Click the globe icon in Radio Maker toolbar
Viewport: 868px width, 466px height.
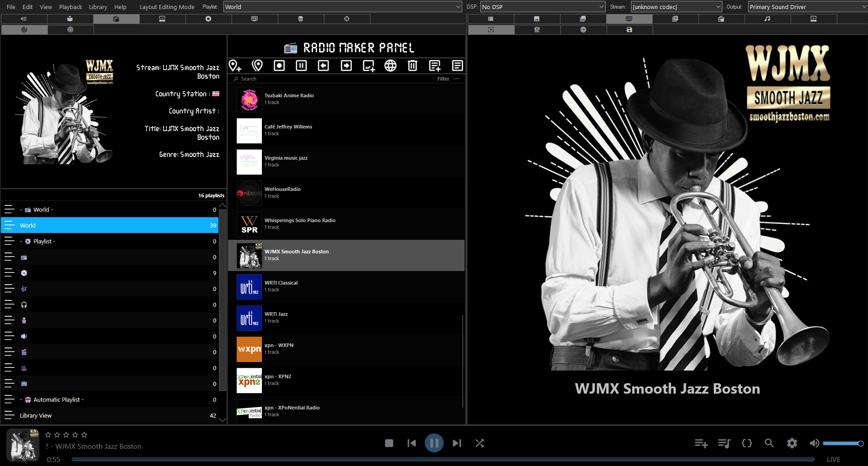coord(390,66)
